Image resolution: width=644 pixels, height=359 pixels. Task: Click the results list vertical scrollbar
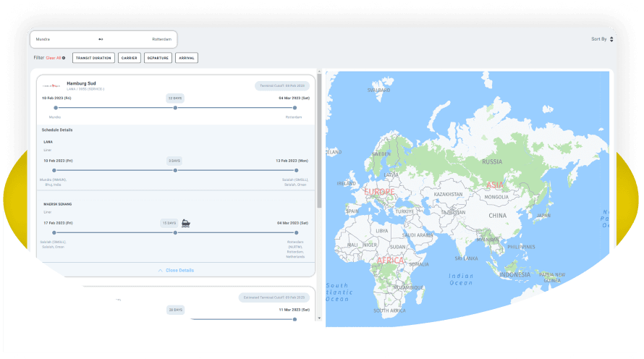tap(319, 145)
